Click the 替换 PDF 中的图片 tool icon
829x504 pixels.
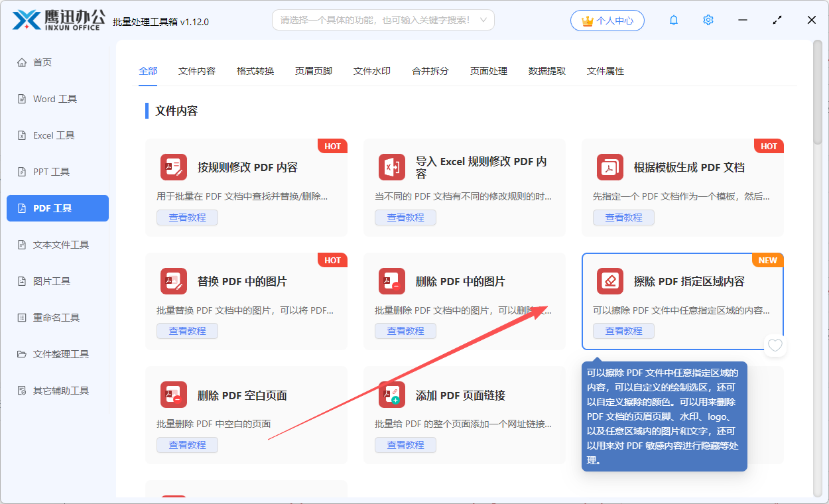(173, 281)
